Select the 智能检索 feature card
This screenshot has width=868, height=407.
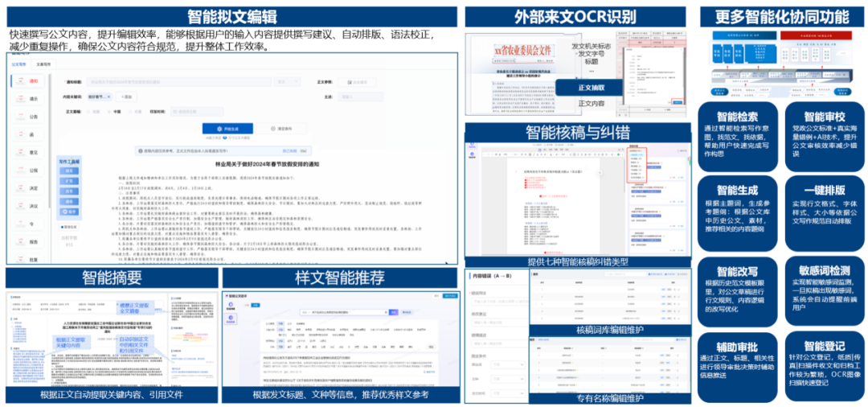(x=738, y=136)
